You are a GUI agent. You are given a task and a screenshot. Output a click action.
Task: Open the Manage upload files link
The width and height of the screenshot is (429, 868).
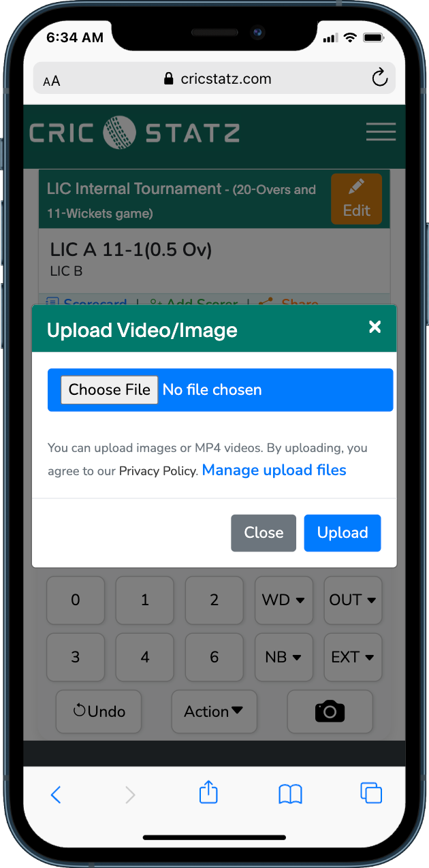274,470
